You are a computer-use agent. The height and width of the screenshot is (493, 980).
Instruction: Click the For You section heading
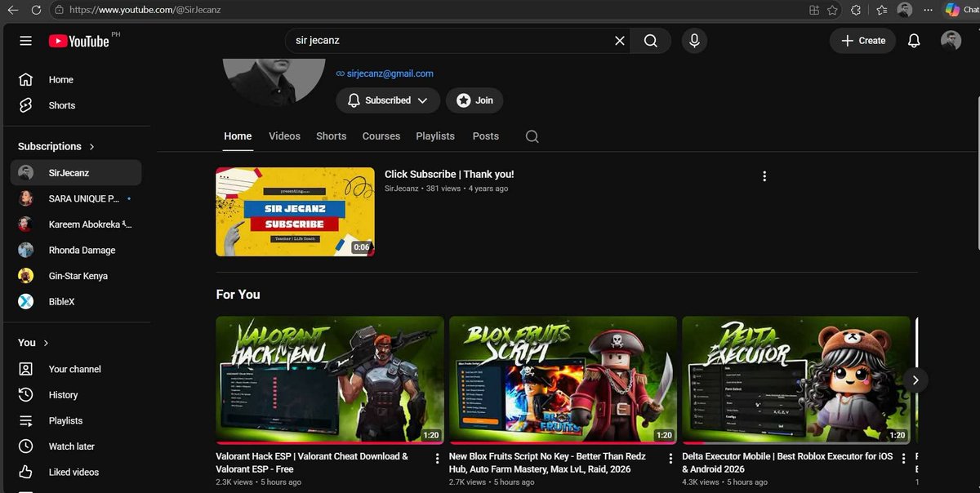click(x=238, y=294)
